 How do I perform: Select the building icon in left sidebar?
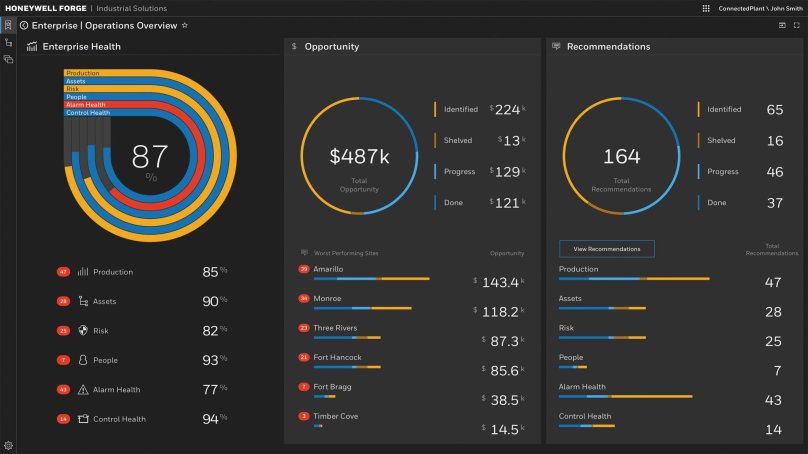click(8, 25)
